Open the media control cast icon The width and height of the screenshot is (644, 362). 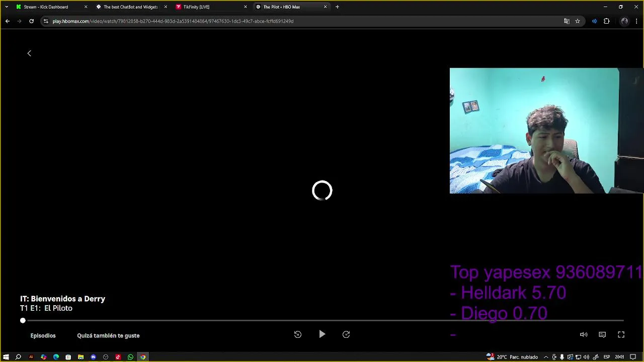coord(594,21)
